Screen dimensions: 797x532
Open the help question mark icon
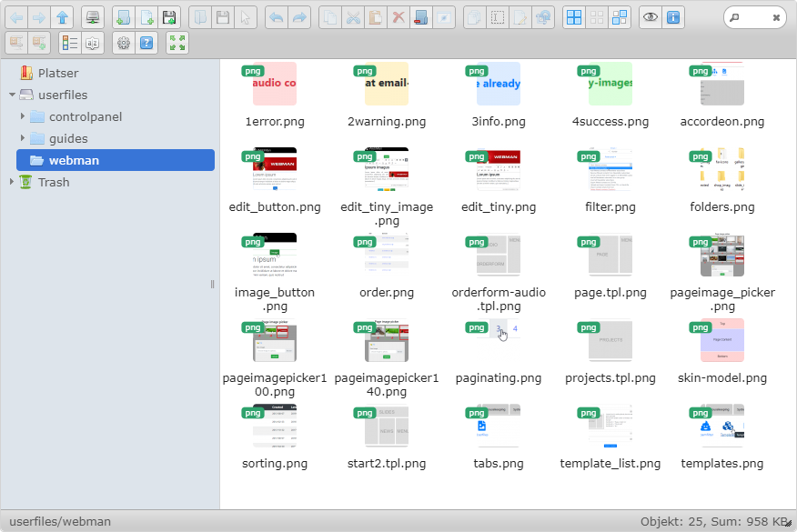pos(146,43)
